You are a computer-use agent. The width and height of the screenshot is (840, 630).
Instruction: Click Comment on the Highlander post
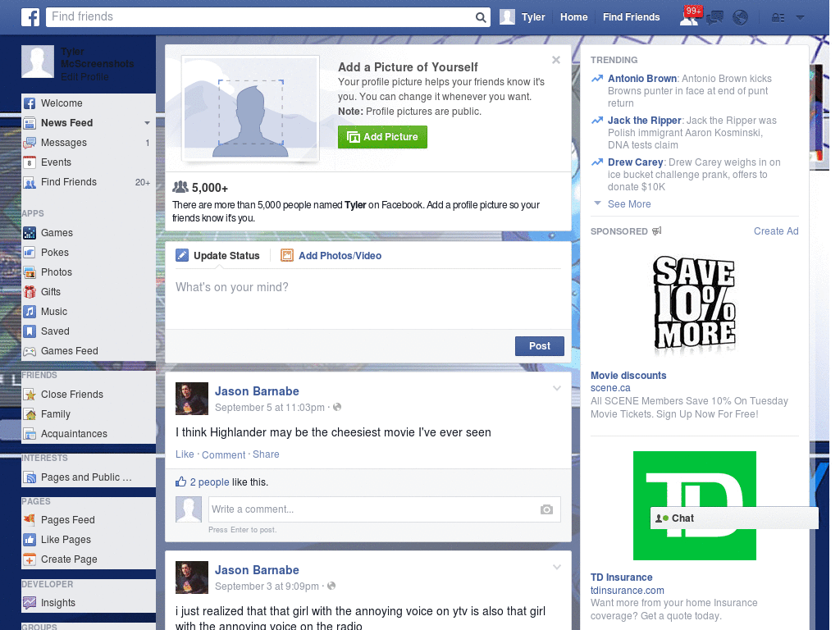(223, 454)
